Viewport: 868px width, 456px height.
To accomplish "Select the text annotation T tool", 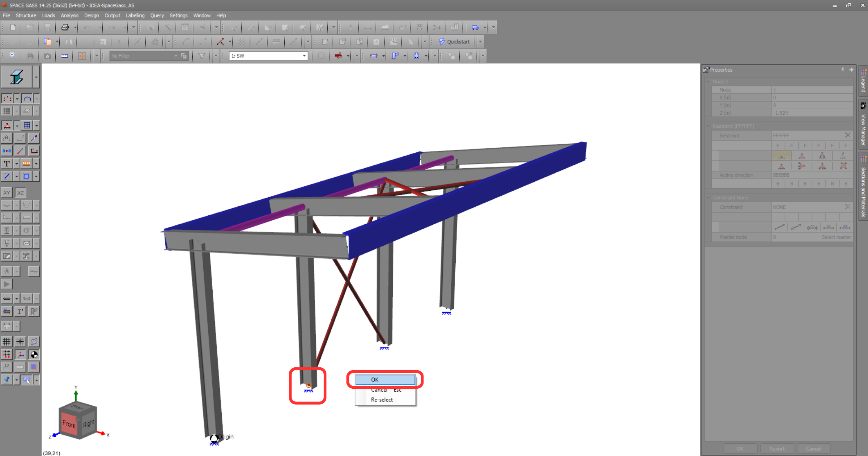I will [x=7, y=163].
